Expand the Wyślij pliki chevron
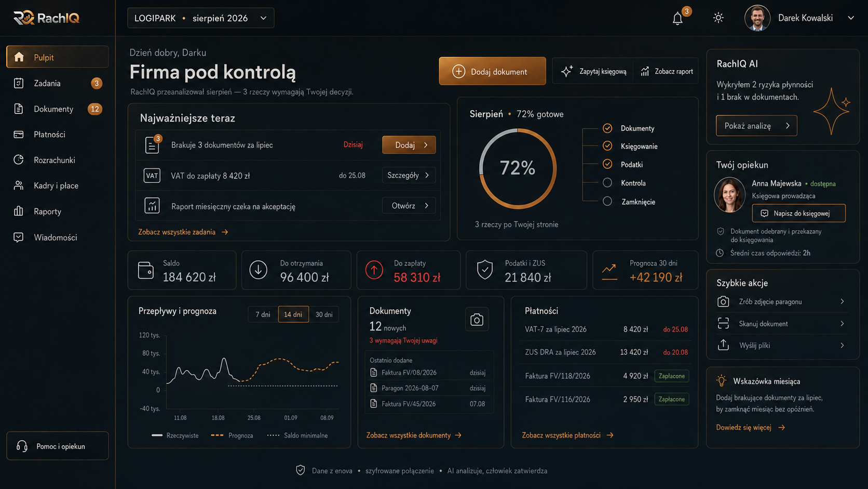Image resolution: width=868 pixels, height=489 pixels. coord(842,345)
